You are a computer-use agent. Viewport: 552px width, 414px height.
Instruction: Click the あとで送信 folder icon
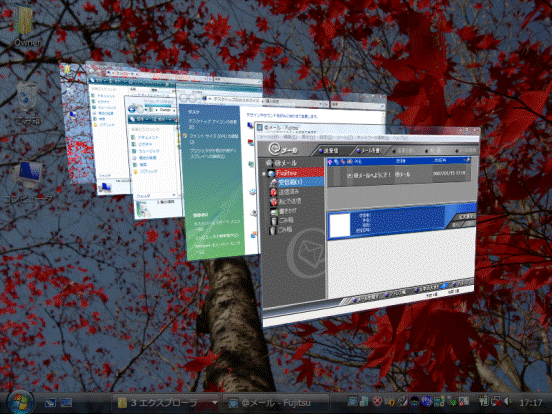pyautogui.click(x=274, y=201)
